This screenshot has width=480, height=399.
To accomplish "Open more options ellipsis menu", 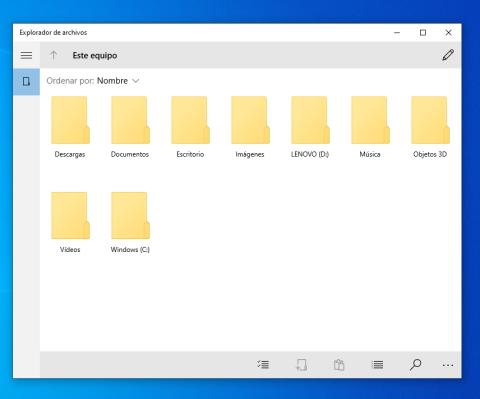I will point(448,365).
